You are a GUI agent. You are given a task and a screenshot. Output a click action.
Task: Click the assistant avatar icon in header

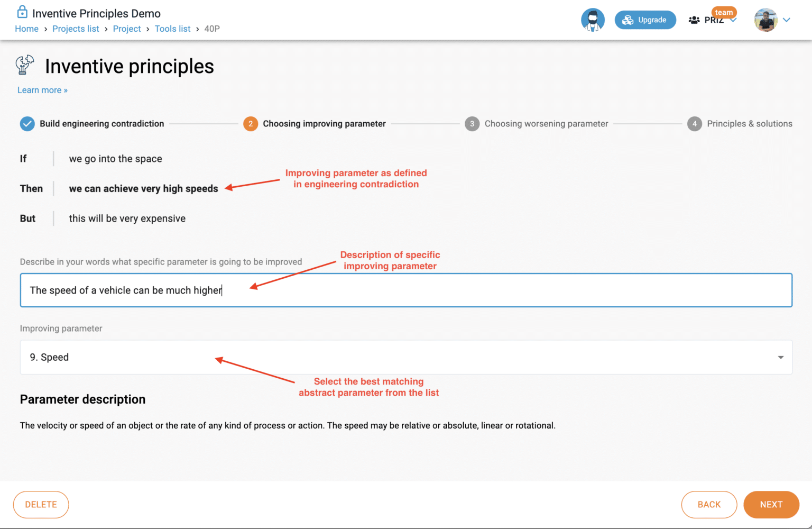593,20
